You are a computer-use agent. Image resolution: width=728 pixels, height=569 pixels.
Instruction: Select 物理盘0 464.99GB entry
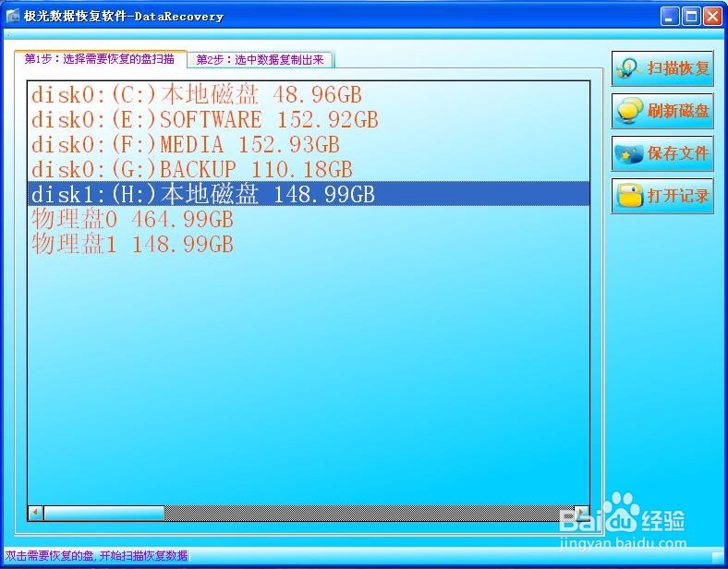309,219
